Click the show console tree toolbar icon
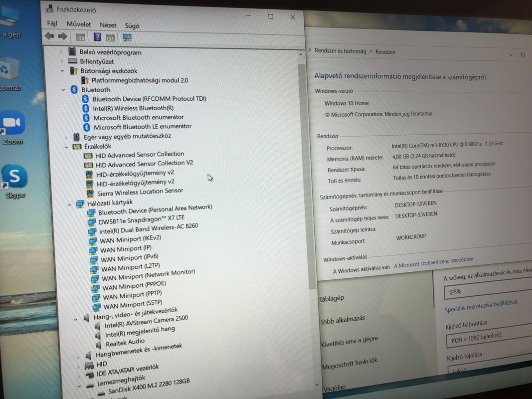Image resolution: width=532 pixels, height=399 pixels. [80, 37]
